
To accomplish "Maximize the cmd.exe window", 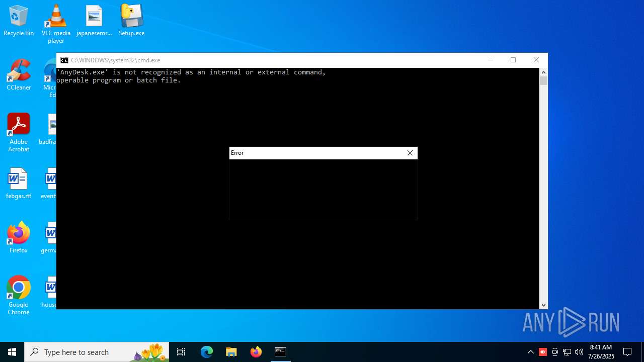I will (x=513, y=60).
